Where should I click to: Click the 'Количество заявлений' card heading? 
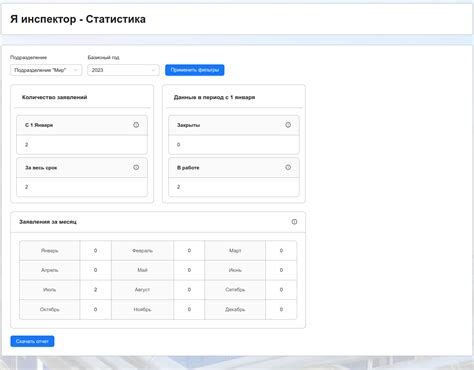tap(55, 97)
